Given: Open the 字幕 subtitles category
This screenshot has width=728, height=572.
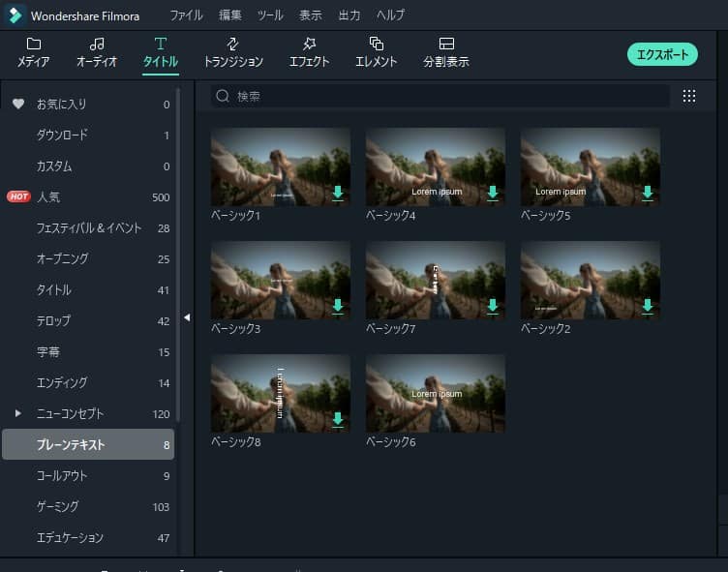Looking at the screenshot, I should click(x=47, y=352).
